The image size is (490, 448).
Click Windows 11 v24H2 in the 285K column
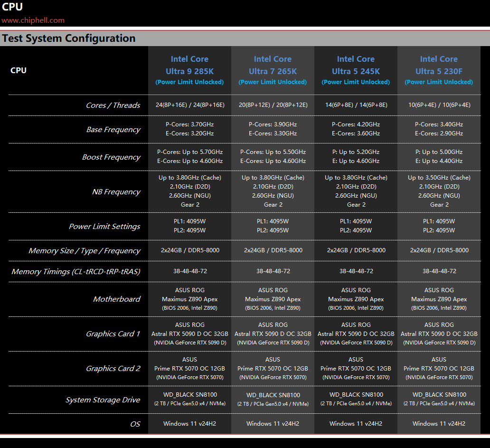pos(190,424)
